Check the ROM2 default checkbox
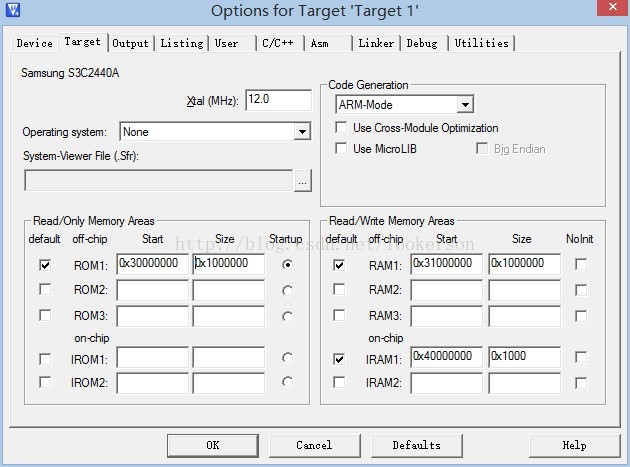 coord(45,289)
